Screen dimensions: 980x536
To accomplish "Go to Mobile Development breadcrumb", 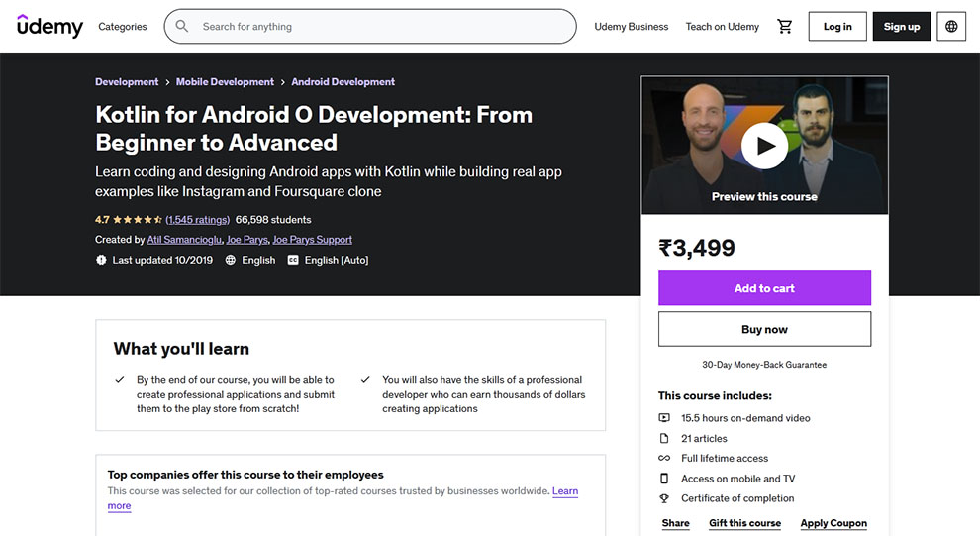I will point(225,82).
